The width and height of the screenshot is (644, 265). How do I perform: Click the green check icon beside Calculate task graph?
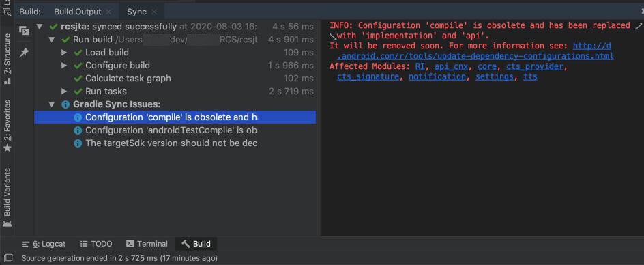[78, 78]
